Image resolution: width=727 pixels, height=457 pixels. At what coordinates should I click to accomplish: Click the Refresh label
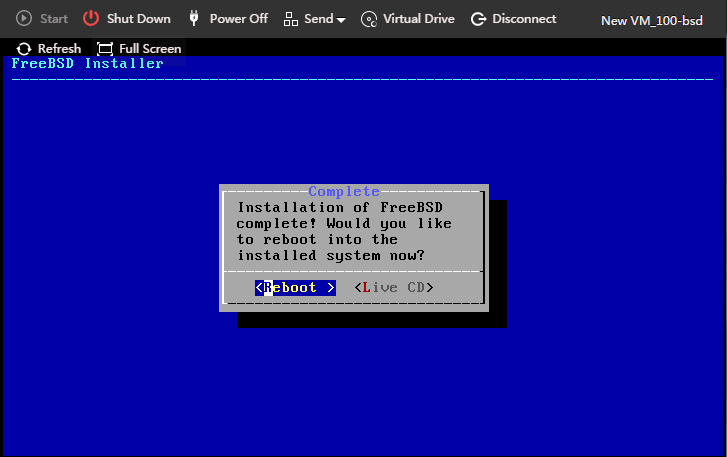[x=59, y=49]
